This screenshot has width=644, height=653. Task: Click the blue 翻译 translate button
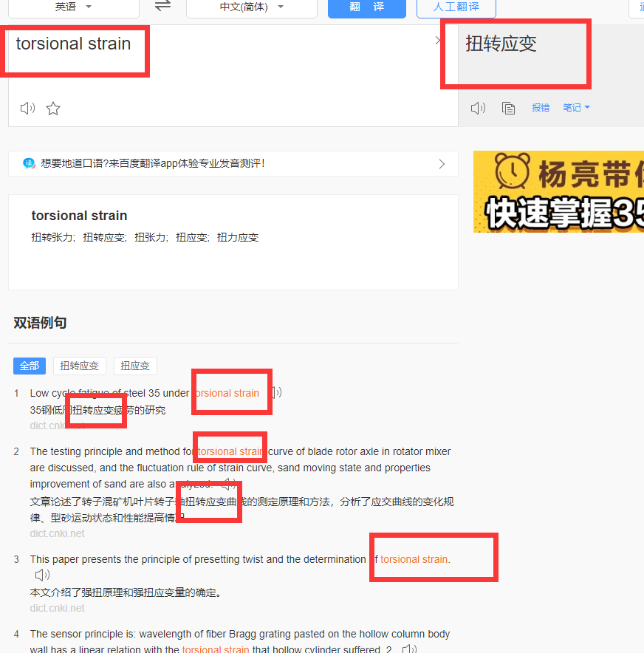(367, 7)
